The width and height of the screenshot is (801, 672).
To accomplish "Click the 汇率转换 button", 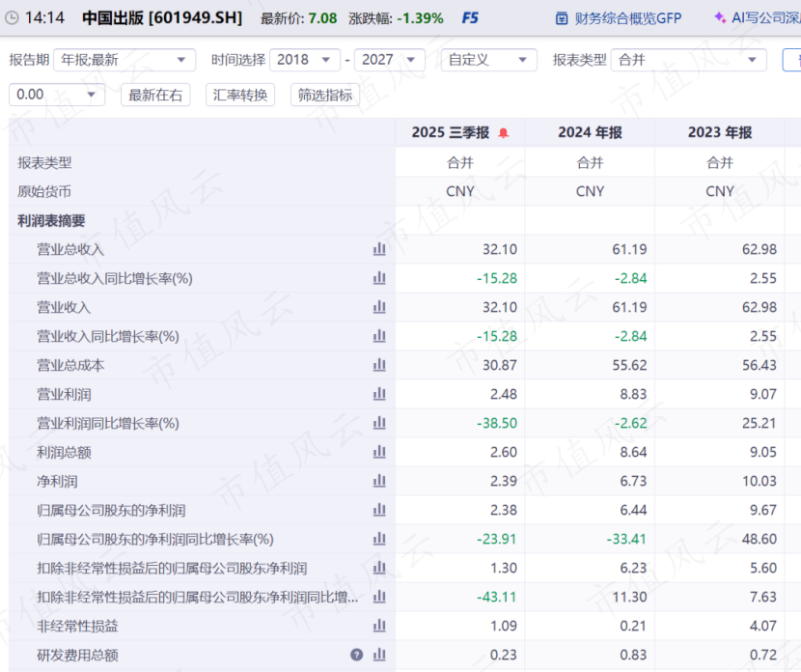I will [240, 95].
